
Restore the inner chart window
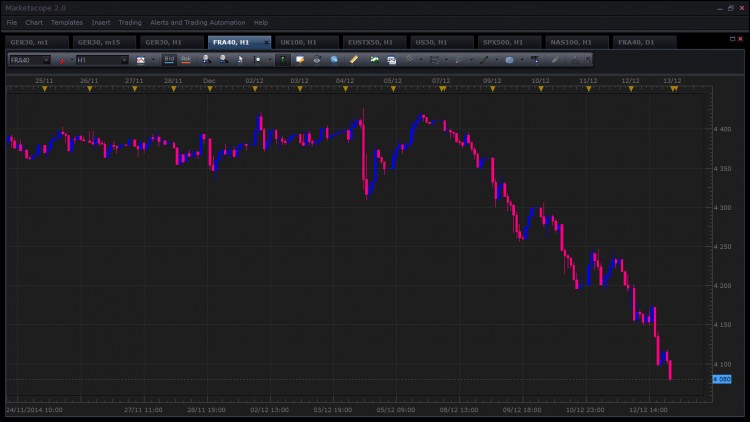(x=732, y=39)
